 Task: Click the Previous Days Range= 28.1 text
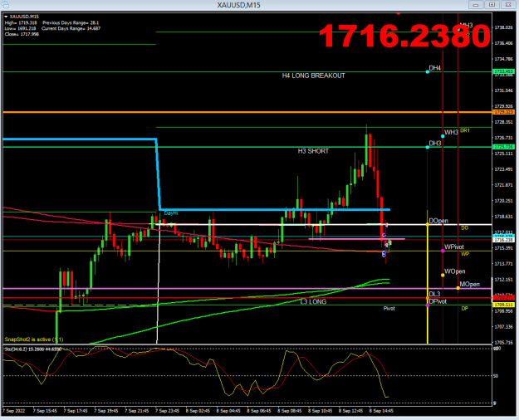[x=71, y=23]
